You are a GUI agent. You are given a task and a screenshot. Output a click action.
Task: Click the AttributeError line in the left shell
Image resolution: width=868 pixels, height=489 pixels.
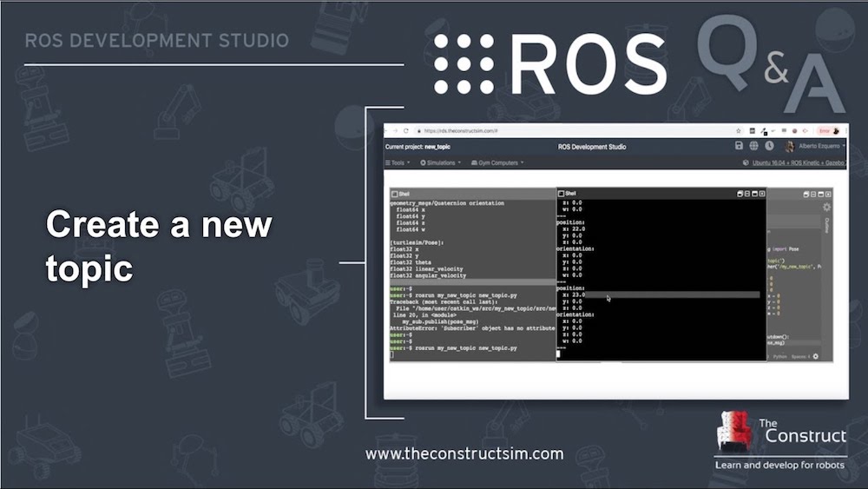pos(473,328)
